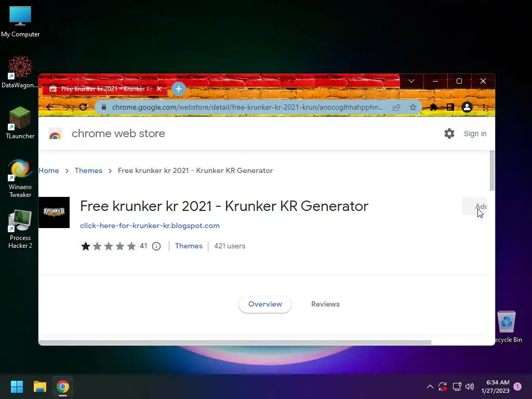This screenshot has width=532, height=399.
Task: Open Chrome's three-dot menu
Action: [484, 107]
